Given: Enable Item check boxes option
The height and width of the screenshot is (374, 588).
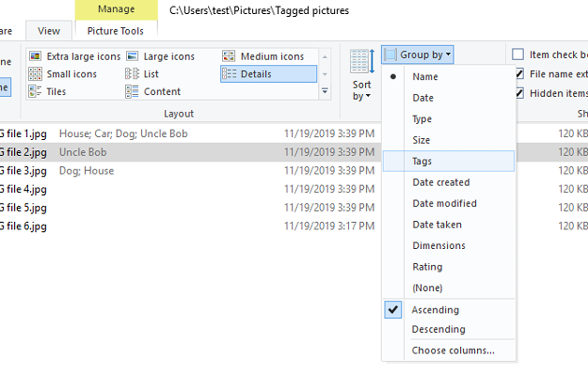Looking at the screenshot, I should (518, 55).
